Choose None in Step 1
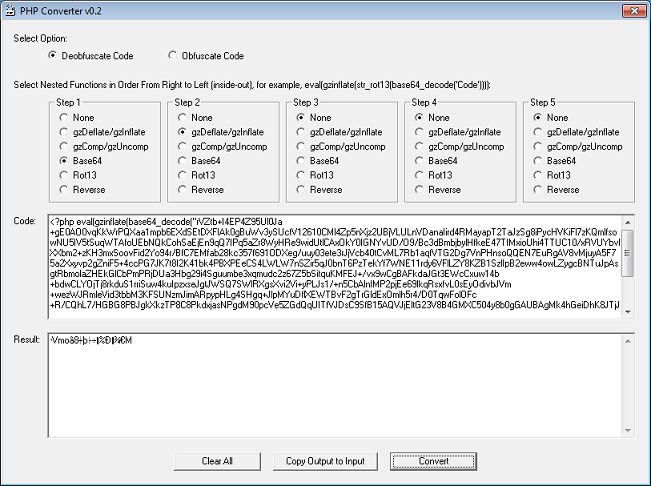This screenshot has width=651, height=486. [x=65, y=117]
